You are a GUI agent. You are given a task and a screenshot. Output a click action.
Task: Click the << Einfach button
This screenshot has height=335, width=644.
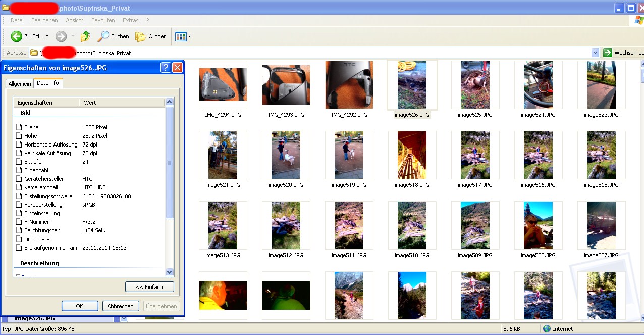point(149,287)
